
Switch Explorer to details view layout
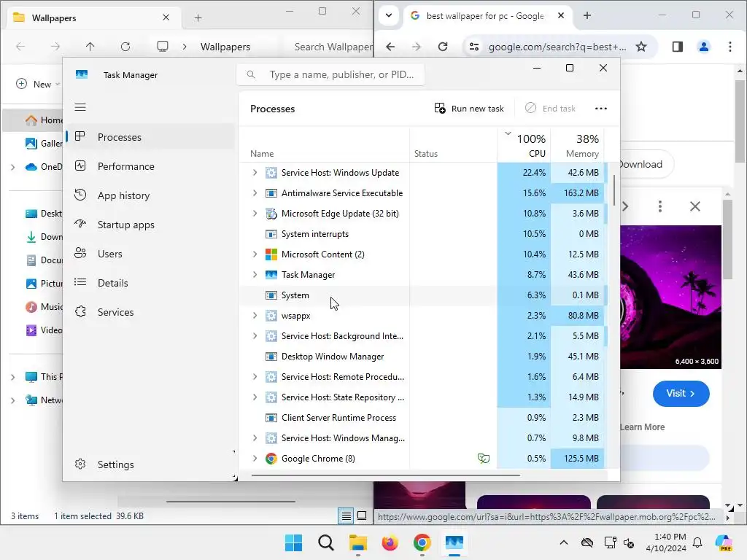point(347,516)
